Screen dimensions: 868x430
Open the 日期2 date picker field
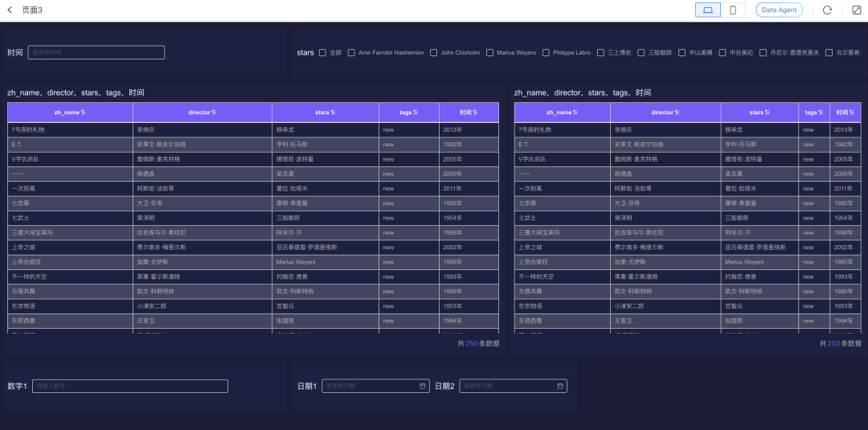coord(513,386)
